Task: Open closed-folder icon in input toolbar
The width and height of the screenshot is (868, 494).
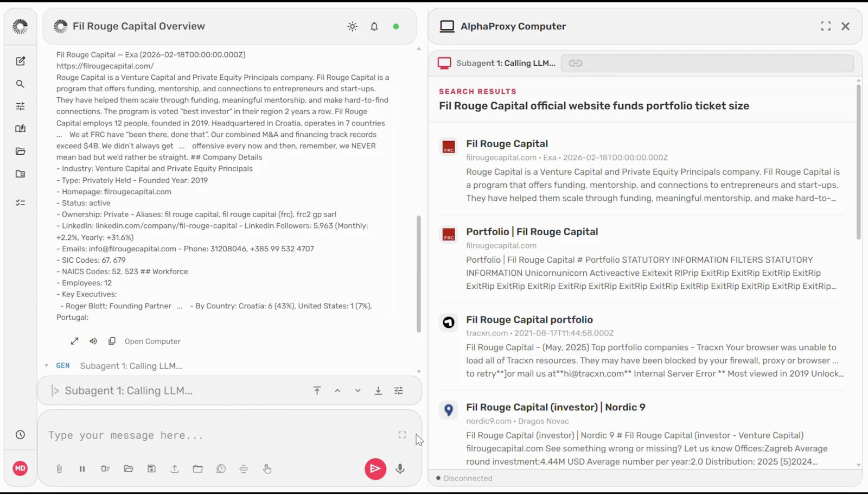Action: pos(197,469)
